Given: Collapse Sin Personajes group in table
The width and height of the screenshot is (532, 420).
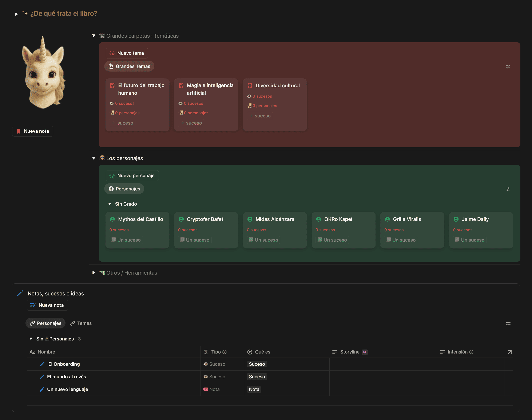Looking at the screenshot, I should [x=31, y=339].
